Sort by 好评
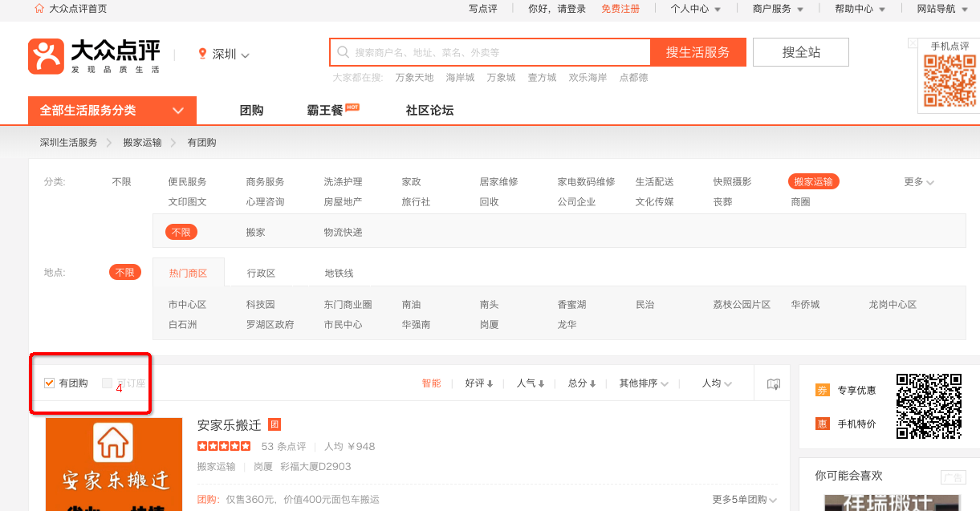Screen dimensions: 980x511 (x=479, y=383)
